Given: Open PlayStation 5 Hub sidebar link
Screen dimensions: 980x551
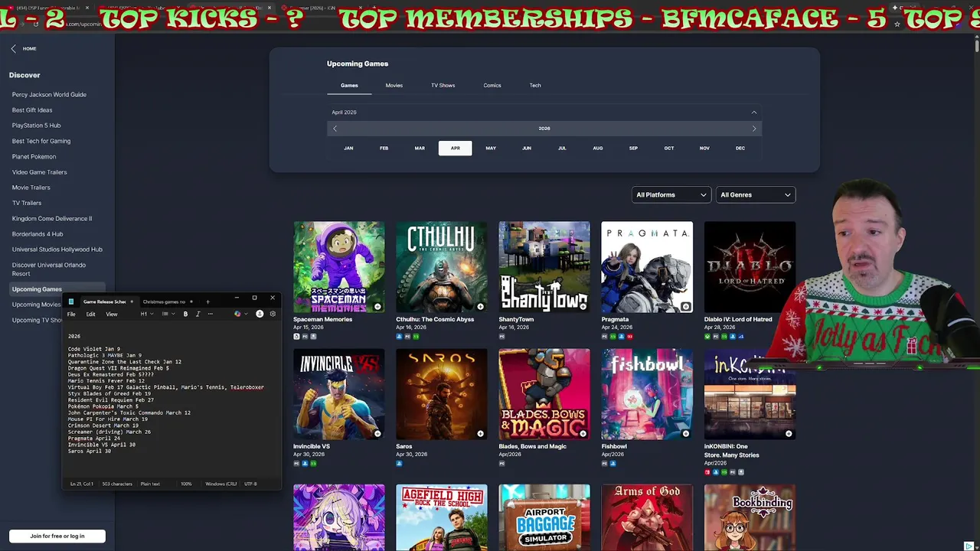Looking at the screenshot, I should pos(36,126).
